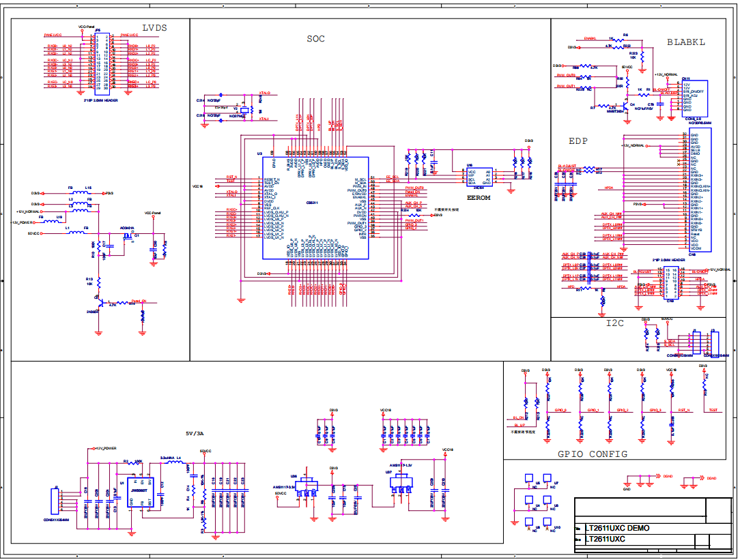Click the LVDS section label
The width and height of the screenshot is (740, 560).
tap(154, 28)
